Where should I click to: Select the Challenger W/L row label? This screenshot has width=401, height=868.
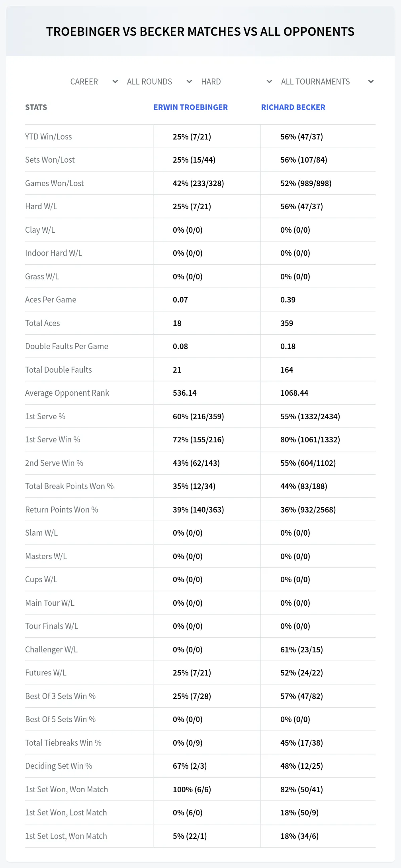[51, 650]
